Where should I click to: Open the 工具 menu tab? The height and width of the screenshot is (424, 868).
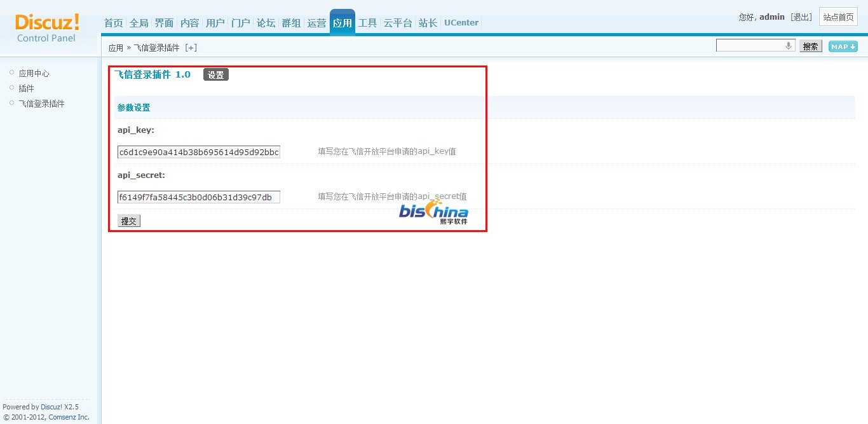[x=368, y=23]
